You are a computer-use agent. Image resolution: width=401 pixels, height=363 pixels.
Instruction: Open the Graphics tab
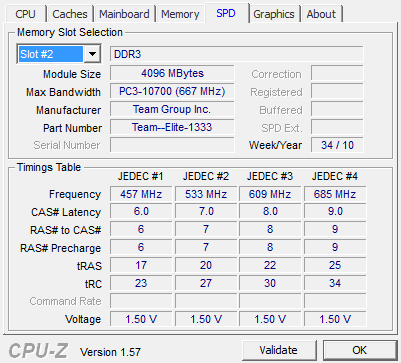tap(274, 14)
